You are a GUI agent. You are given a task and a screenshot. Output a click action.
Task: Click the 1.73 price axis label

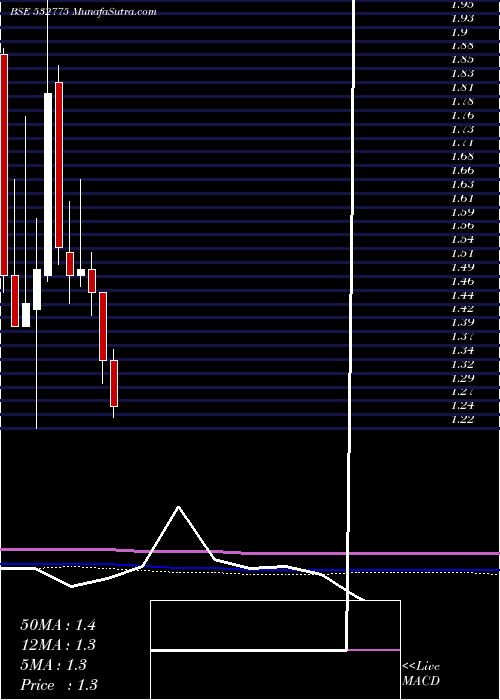(x=462, y=129)
